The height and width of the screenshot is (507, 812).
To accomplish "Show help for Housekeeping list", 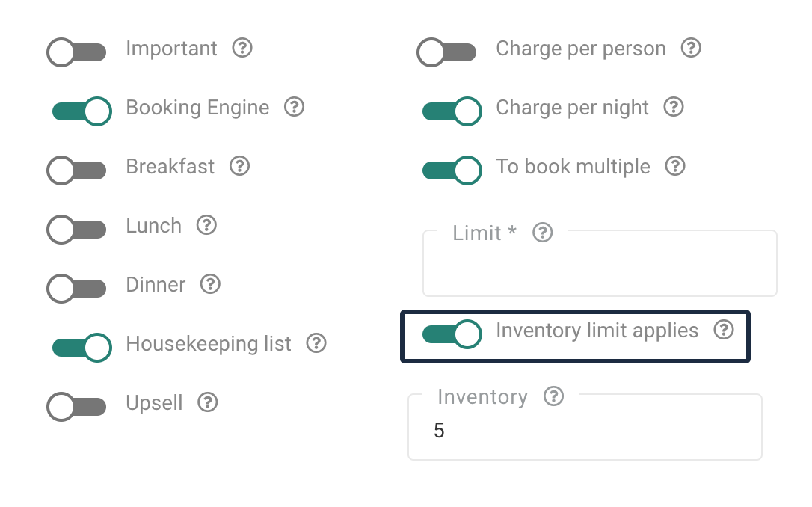I will (x=317, y=344).
